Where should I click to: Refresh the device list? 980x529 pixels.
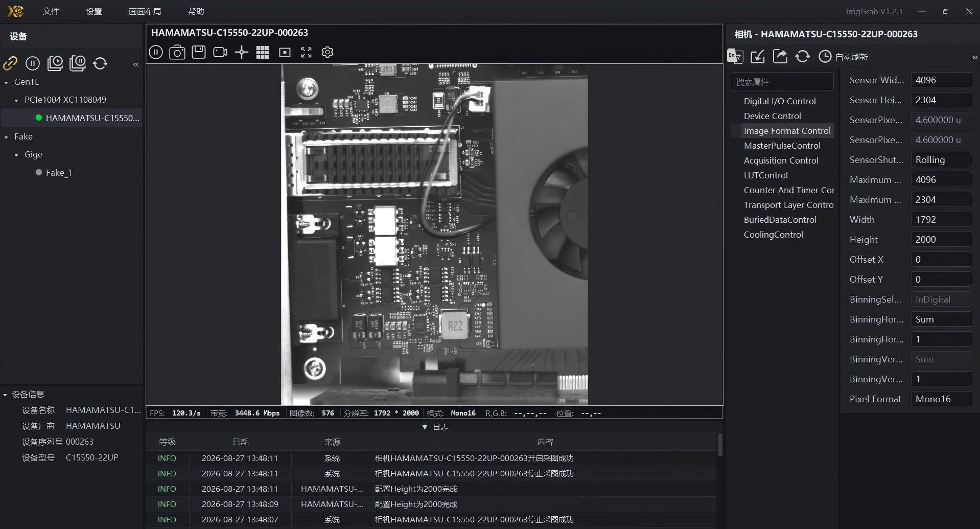[x=100, y=63]
